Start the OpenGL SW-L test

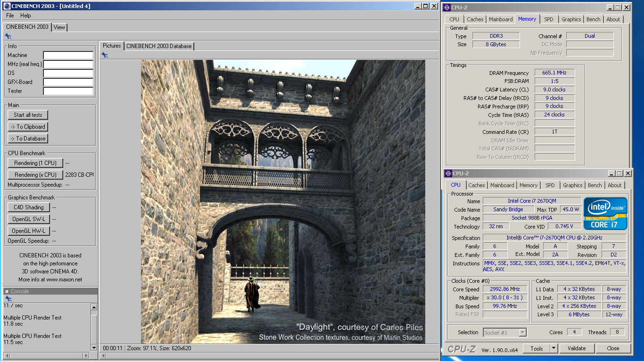coord(29,219)
